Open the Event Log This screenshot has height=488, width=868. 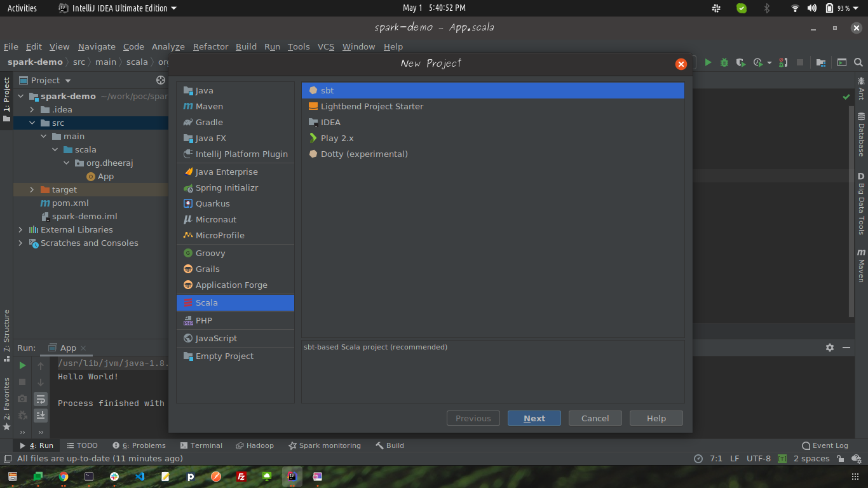(825, 445)
